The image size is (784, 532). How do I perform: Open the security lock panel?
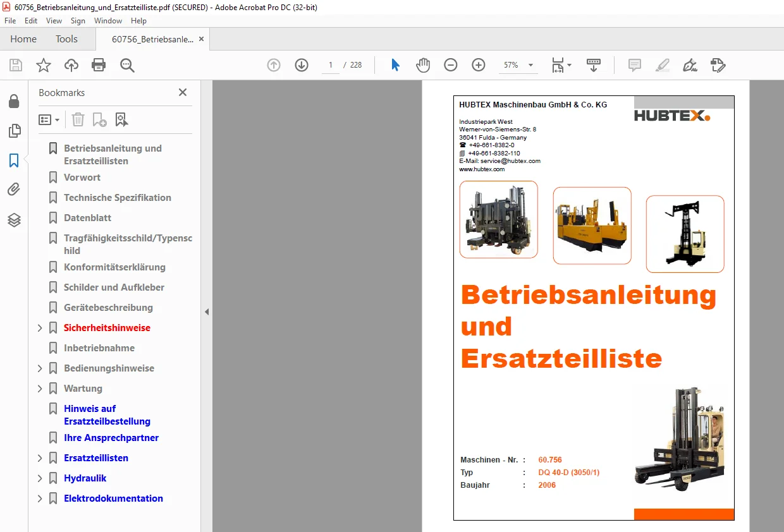pos(14,101)
